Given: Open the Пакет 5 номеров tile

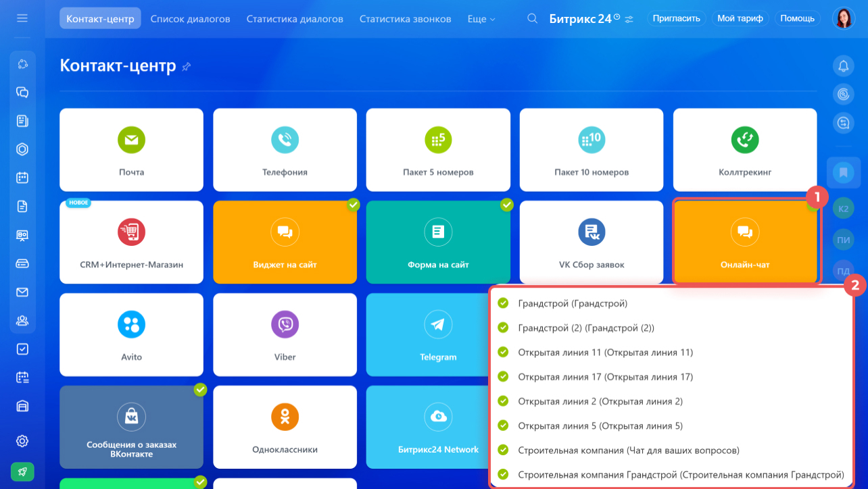Looking at the screenshot, I should 438,150.
